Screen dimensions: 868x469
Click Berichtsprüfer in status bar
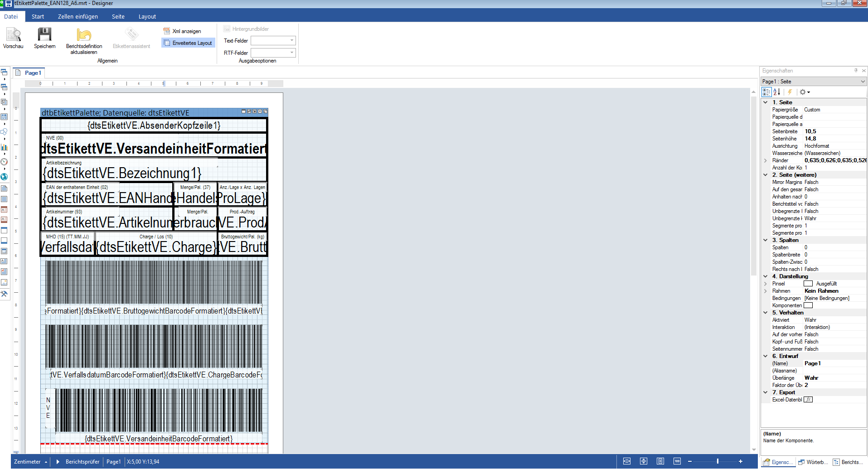82,462
